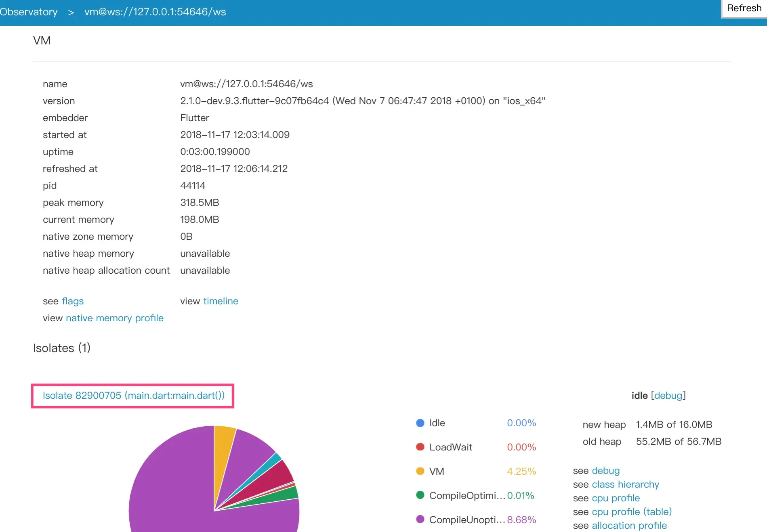The height and width of the screenshot is (532, 767).
Task: Open the allocation profile link
Action: [x=629, y=526]
